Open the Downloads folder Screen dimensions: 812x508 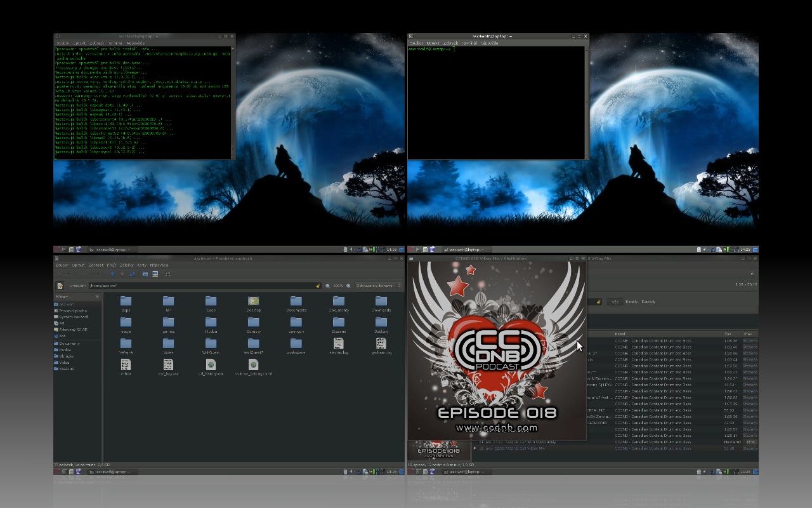pyautogui.click(x=381, y=304)
